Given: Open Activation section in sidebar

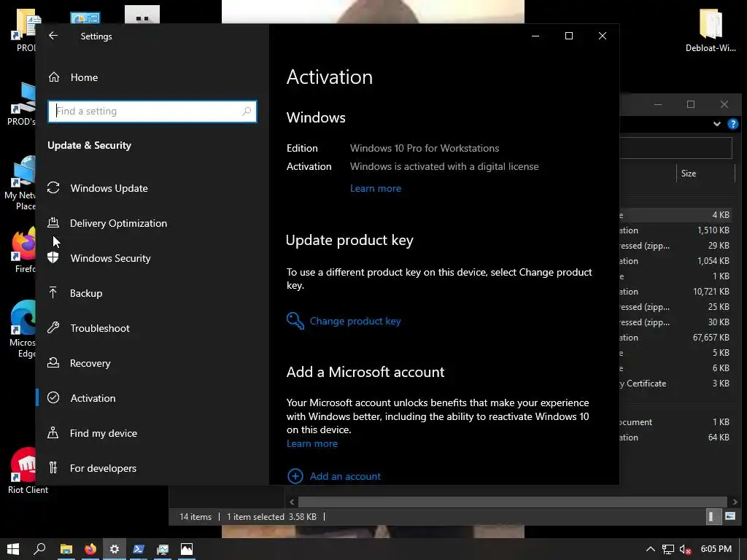Looking at the screenshot, I should 93,398.
